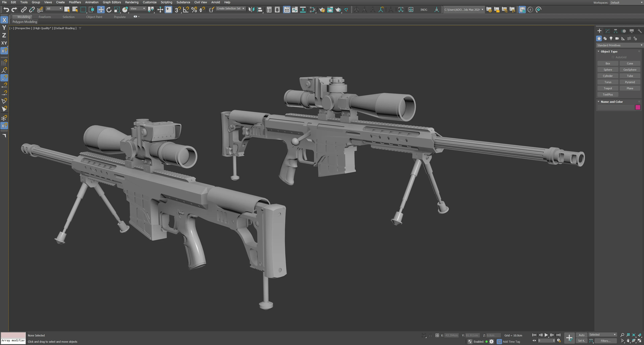Toggle the Window/Crossing selection mode
The width and height of the screenshot is (644, 345).
coord(91,10)
